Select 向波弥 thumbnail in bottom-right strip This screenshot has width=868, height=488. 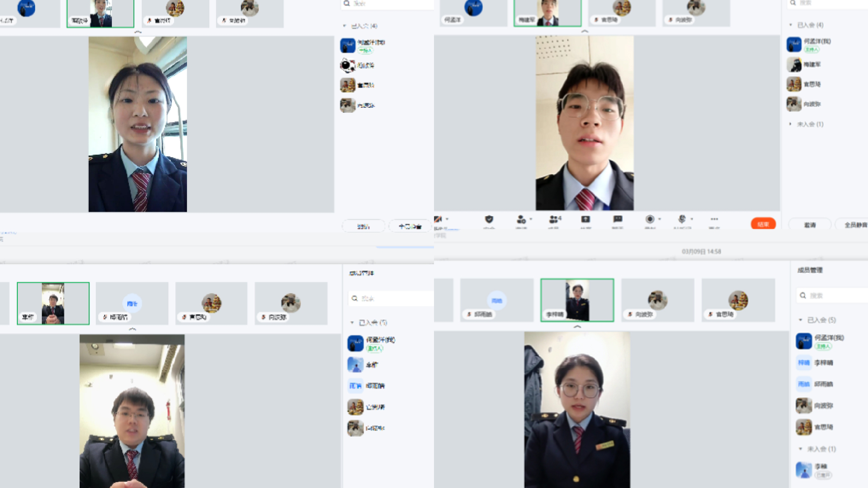pos(657,301)
